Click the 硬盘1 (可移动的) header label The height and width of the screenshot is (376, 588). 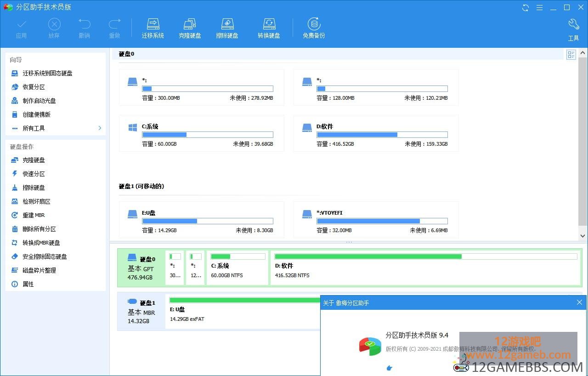141,186
